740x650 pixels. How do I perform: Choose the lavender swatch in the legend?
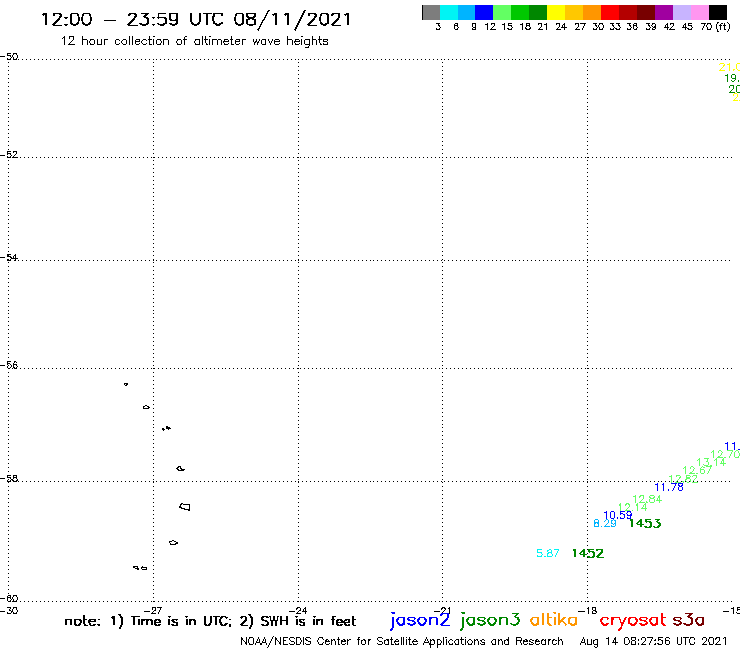(681, 12)
